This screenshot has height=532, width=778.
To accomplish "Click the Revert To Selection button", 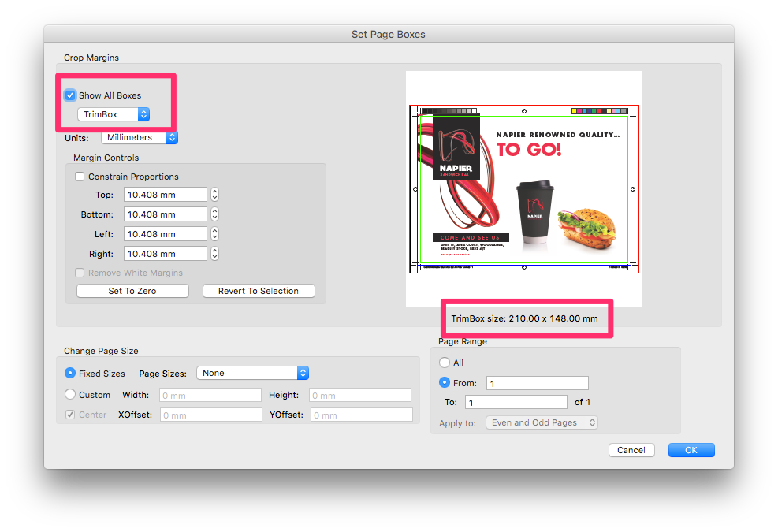I will click(x=258, y=290).
